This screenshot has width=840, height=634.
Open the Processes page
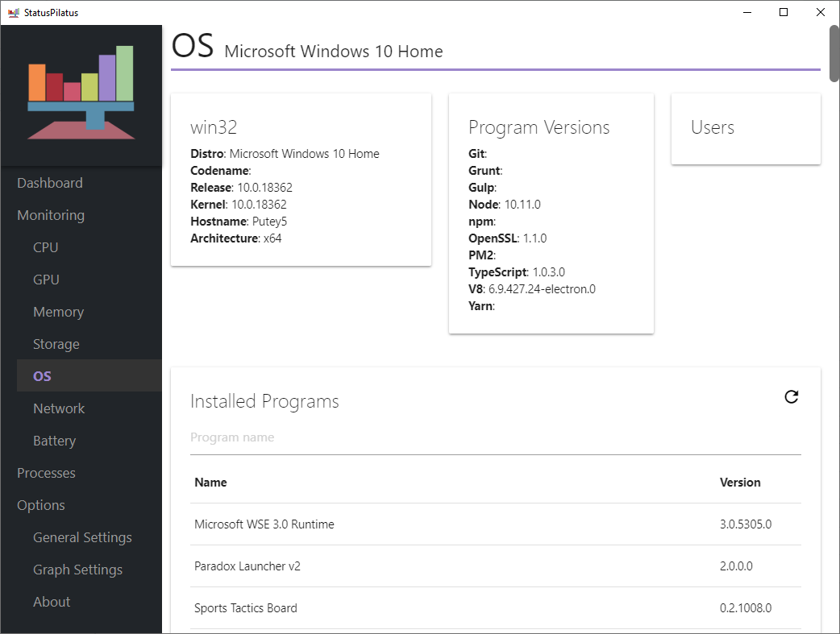(x=46, y=473)
